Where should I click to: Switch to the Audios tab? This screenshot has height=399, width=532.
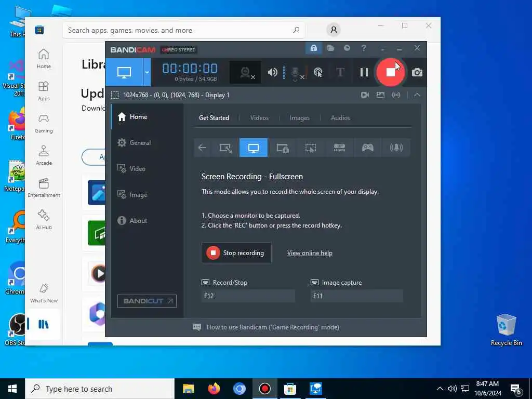340,118
